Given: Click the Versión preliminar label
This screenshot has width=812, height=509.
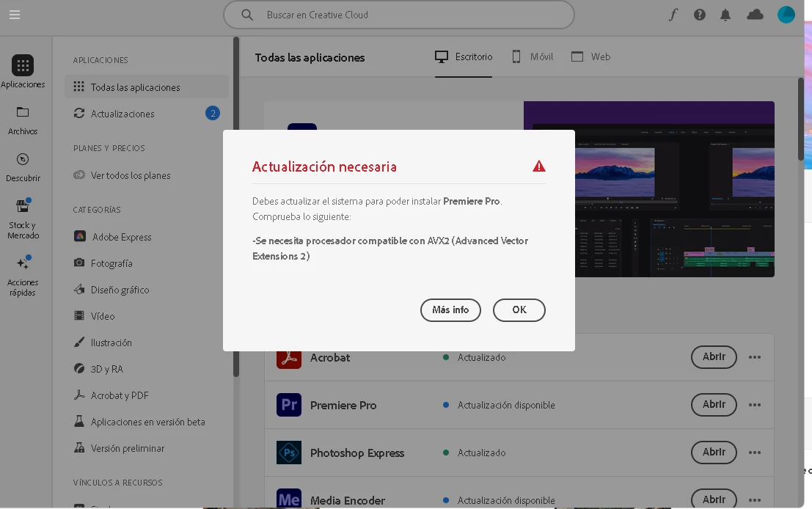Looking at the screenshot, I should click(128, 448).
